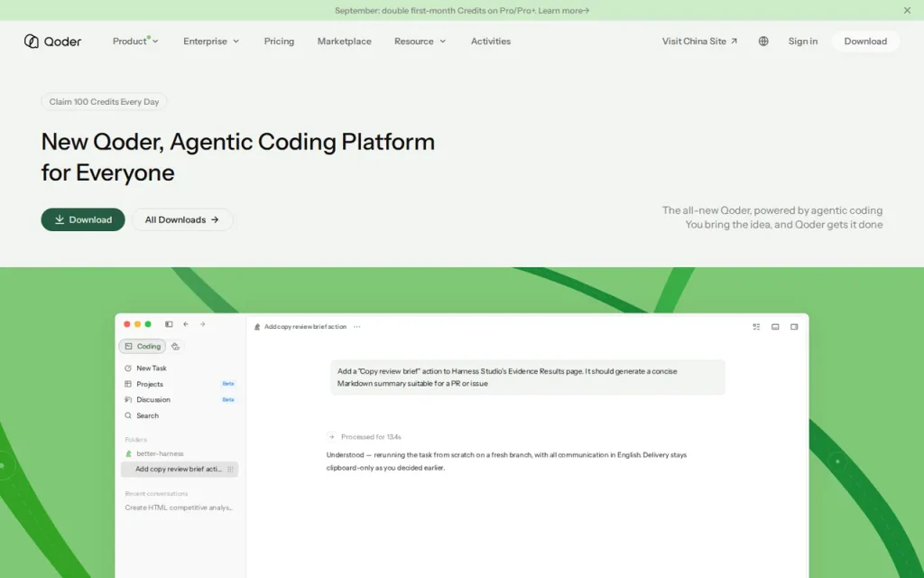924x578 pixels.
Task: Click the yellow minimize dot in app window
Action: tap(137, 324)
